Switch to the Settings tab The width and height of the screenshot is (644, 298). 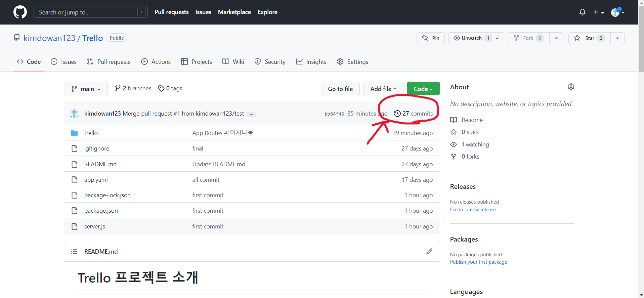[353, 62]
